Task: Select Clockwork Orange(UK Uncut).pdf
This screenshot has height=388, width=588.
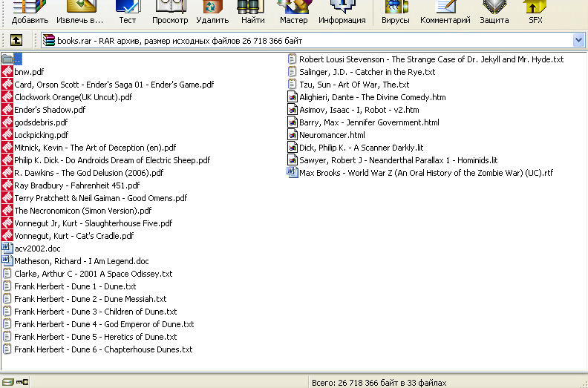Action: pos(73,97)
